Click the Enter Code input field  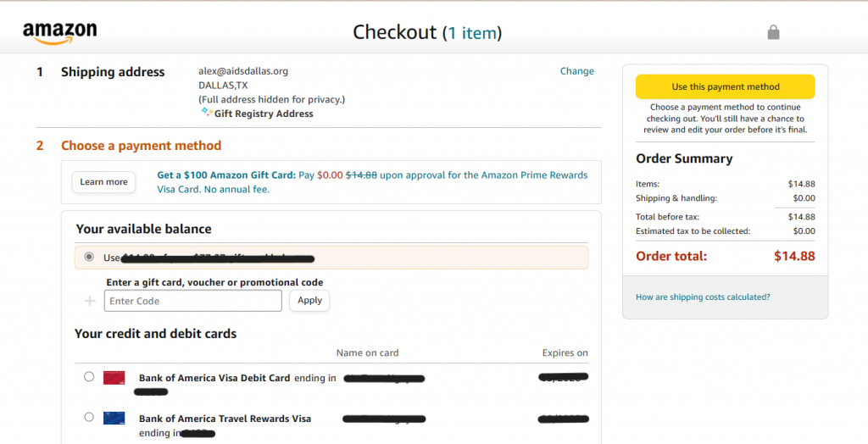tap(192, 301)
